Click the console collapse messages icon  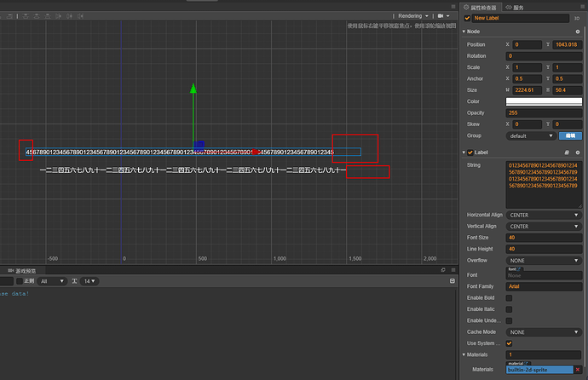point(453,281)
